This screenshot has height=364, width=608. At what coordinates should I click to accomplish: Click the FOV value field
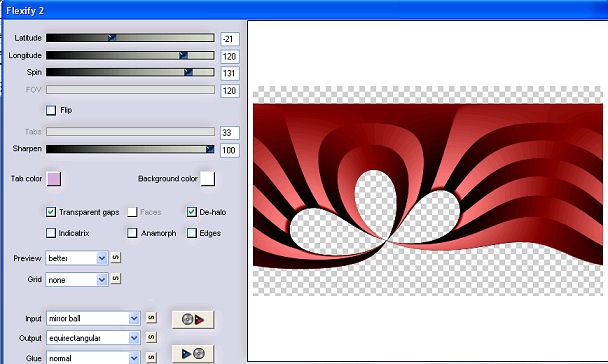(x=230, y=91)
